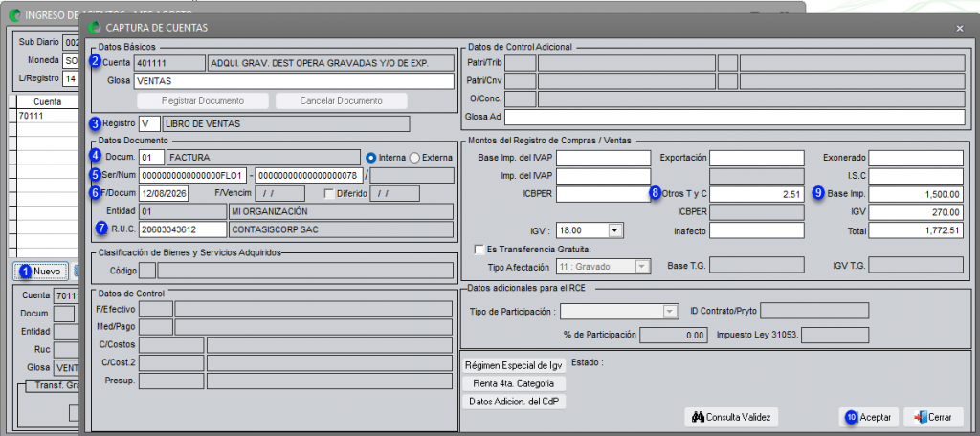Click the Imp. del IVAP field
The height and width of the screenshot is (436, 980).
pyautogui.click(x=603, y=176)
